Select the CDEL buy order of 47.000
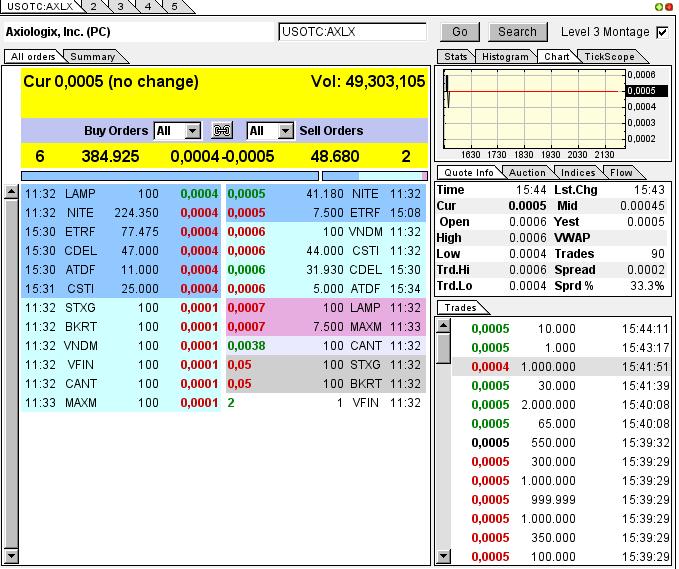Image resolution: width=679 pixels, height=569 pixels. [x=121, y=251]
